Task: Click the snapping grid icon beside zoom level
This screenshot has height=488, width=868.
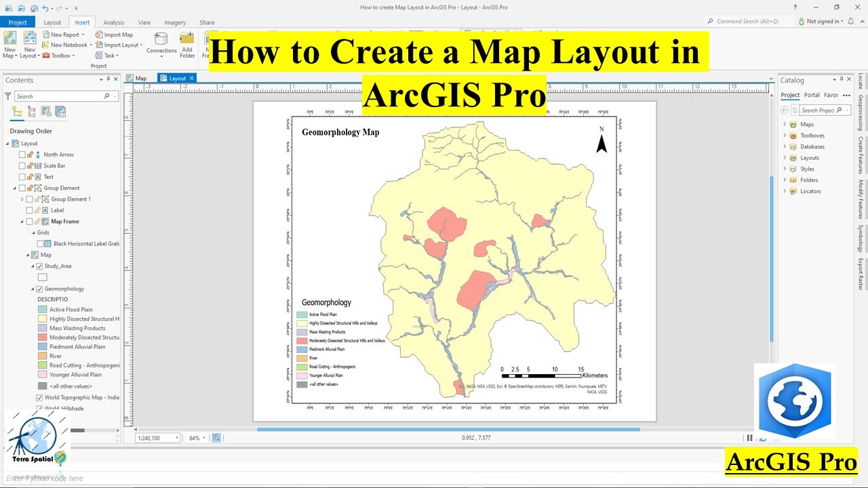Action: pyautogui.click(x=216, y=438)
